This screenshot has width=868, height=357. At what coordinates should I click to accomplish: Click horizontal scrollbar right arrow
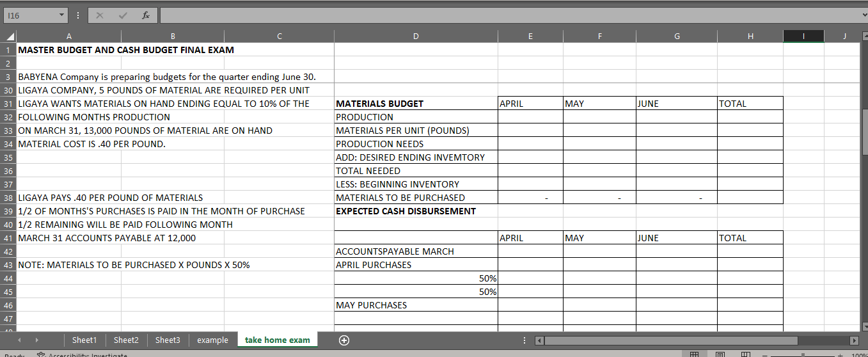[x=853, y=340]
